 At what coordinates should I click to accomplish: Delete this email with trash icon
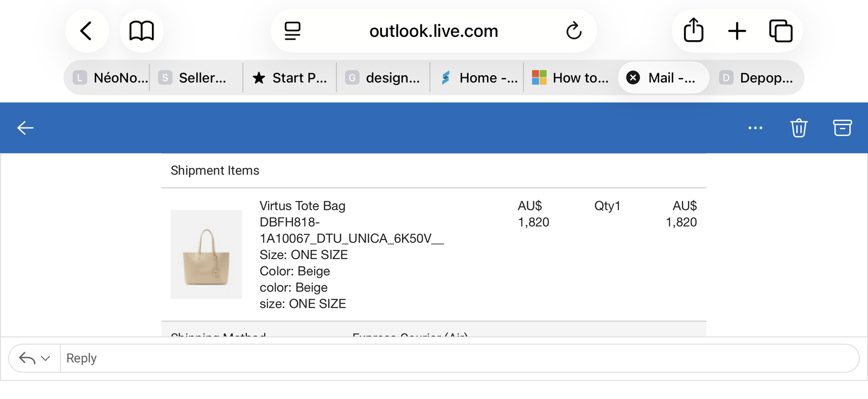pos(799,128)
